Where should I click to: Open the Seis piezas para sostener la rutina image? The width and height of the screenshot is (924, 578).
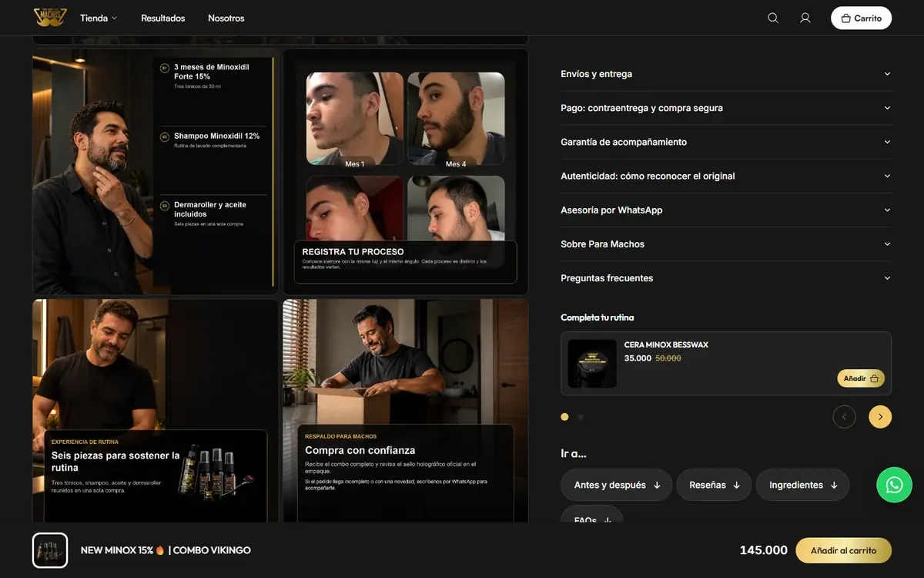[156, 411]
